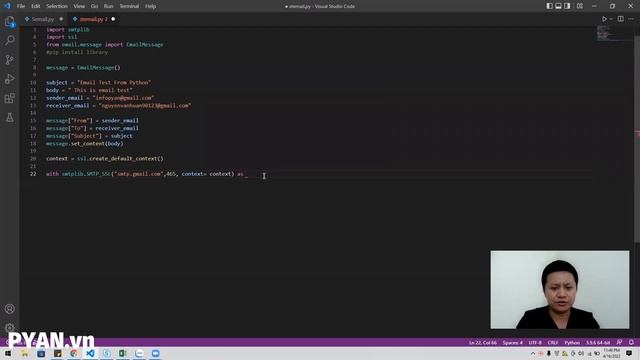Switch to the Semail.py tab
This screenshot has height=360, width=640.
coord(42,19)
